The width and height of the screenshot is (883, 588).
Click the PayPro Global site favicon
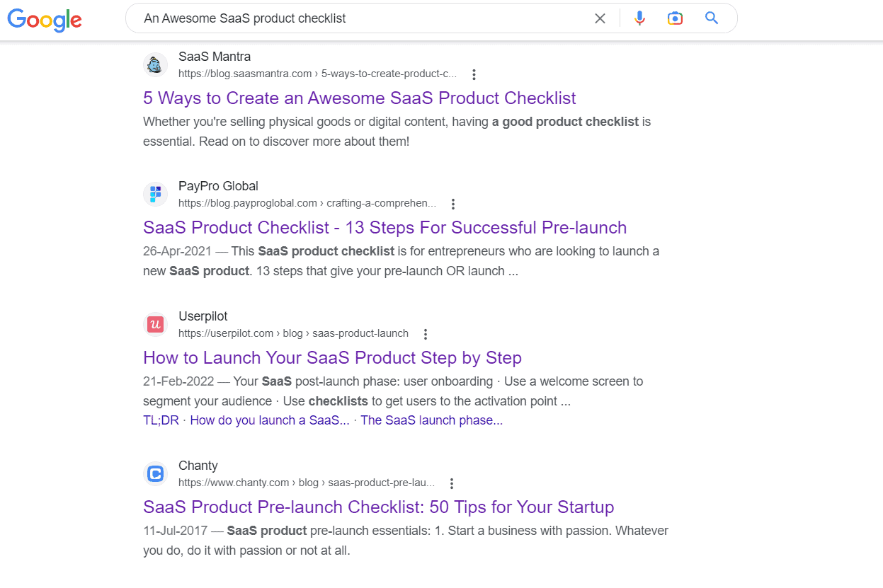pos(155,195)
